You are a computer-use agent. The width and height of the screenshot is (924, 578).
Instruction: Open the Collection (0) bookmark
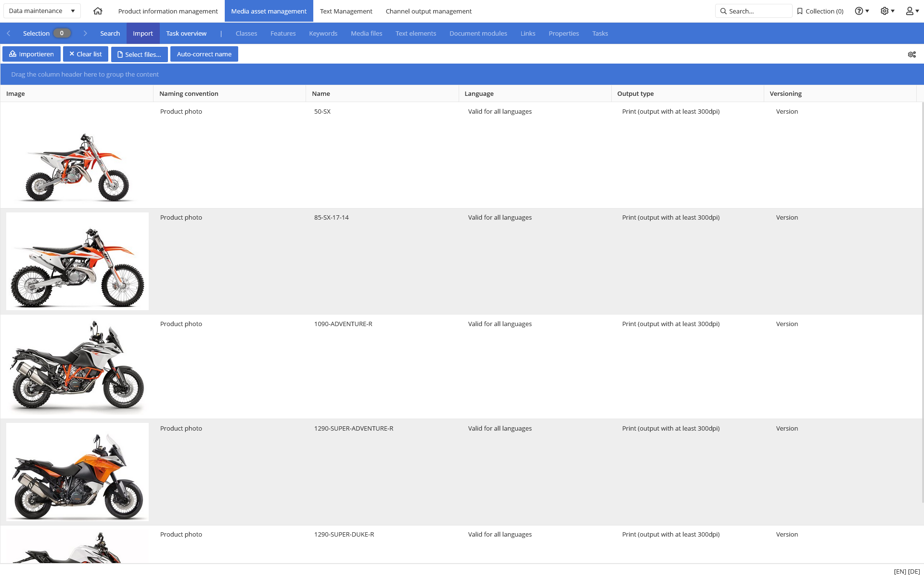pyautogui.click(x=820, y=11)
